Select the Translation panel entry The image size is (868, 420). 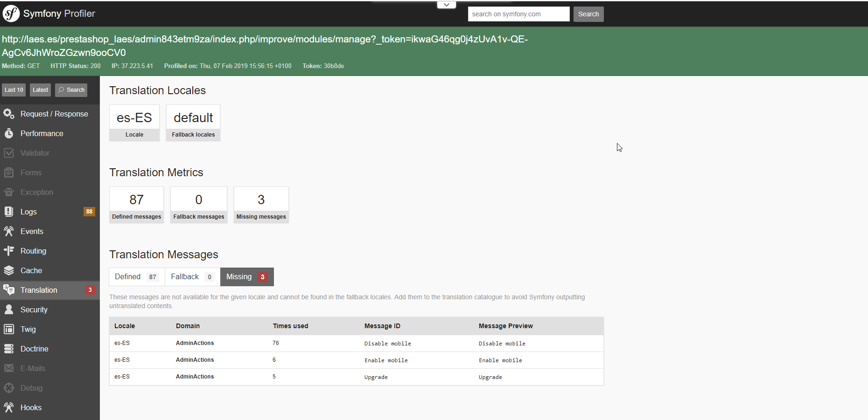pos(50,290)
